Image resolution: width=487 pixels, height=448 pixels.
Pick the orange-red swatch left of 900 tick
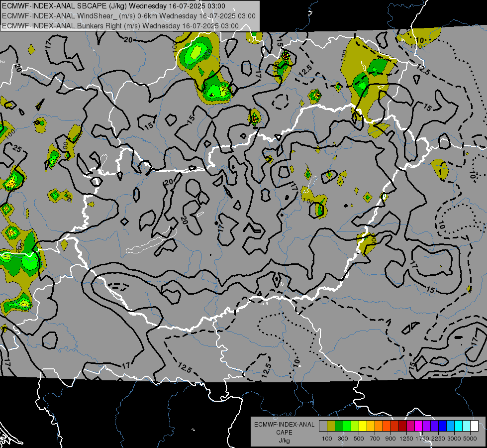click(387, 426)
